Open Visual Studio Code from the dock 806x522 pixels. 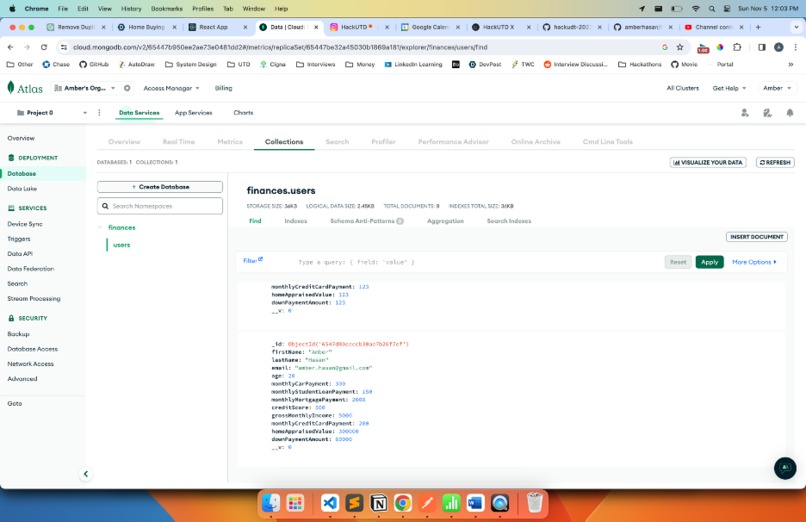[329, 503]
